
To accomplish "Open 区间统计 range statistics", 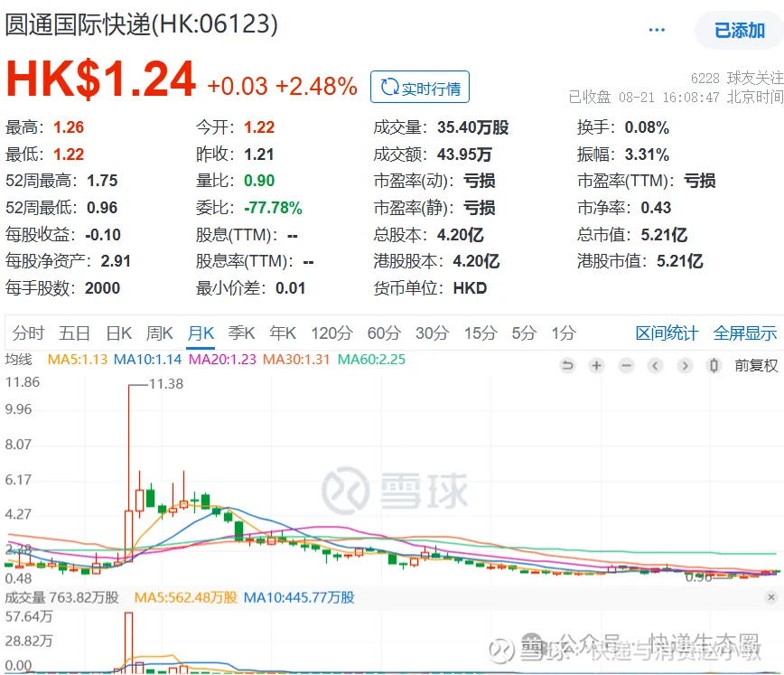I will point(667,333).
